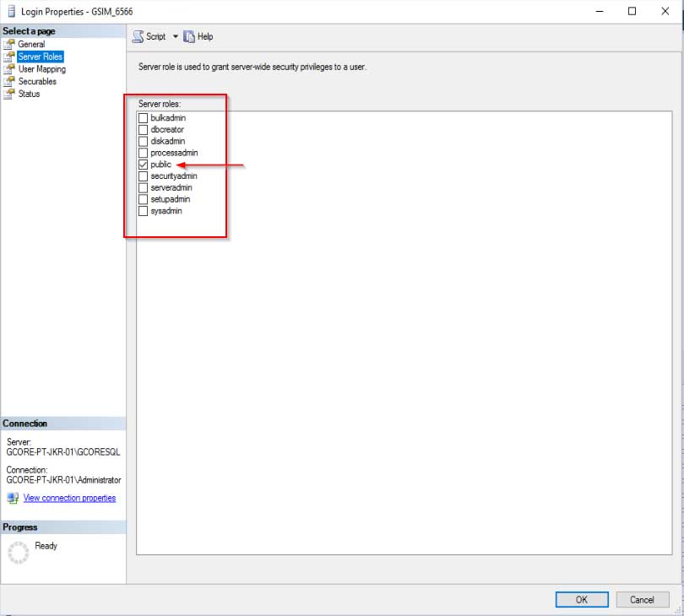Screen dimensions: 684x616
Task: Check the bulkadmin role checkbox
Action: coord(143,118)
